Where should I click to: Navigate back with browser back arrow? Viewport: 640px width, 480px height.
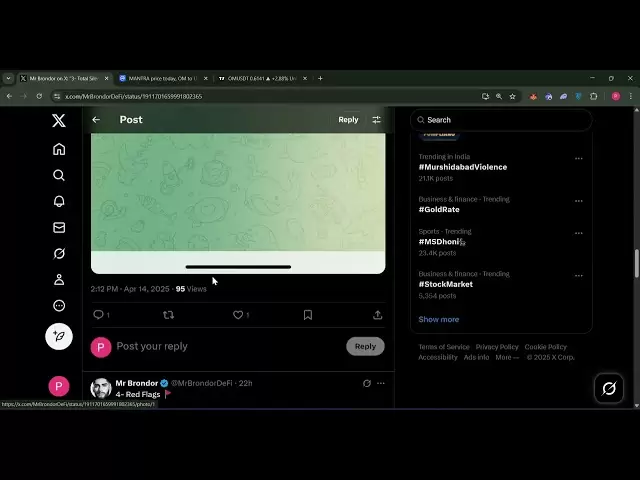(9, 96)
